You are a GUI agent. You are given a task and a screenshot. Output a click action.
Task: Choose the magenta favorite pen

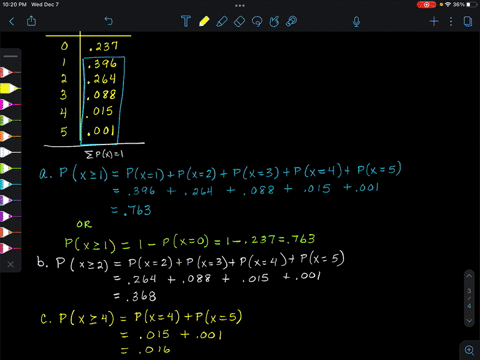(10, 104)
